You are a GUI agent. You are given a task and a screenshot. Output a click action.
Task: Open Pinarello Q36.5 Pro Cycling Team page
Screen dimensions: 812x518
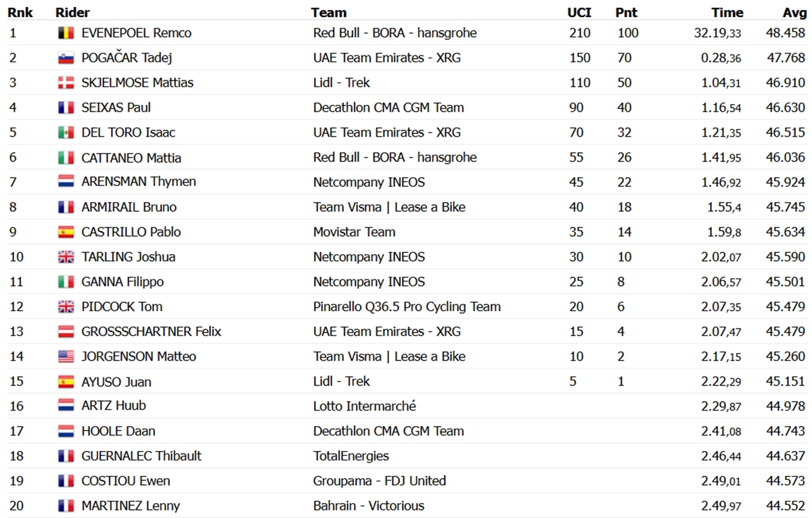407,307
